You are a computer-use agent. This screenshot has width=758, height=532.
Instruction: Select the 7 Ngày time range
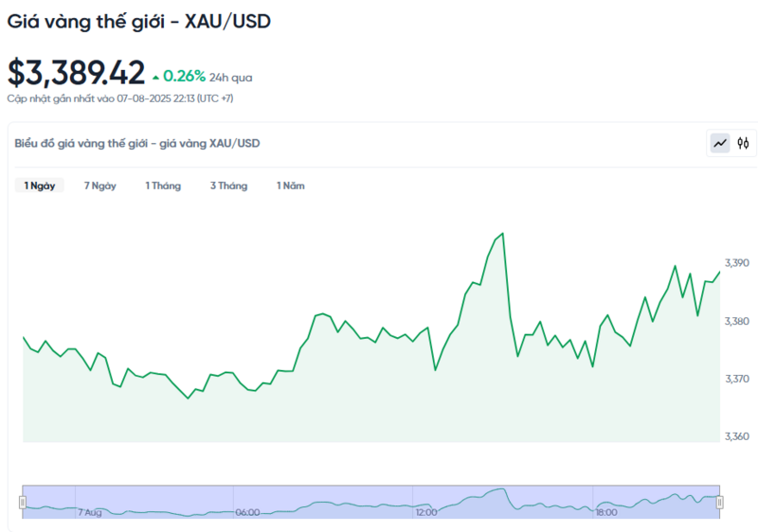coord(99,186)
